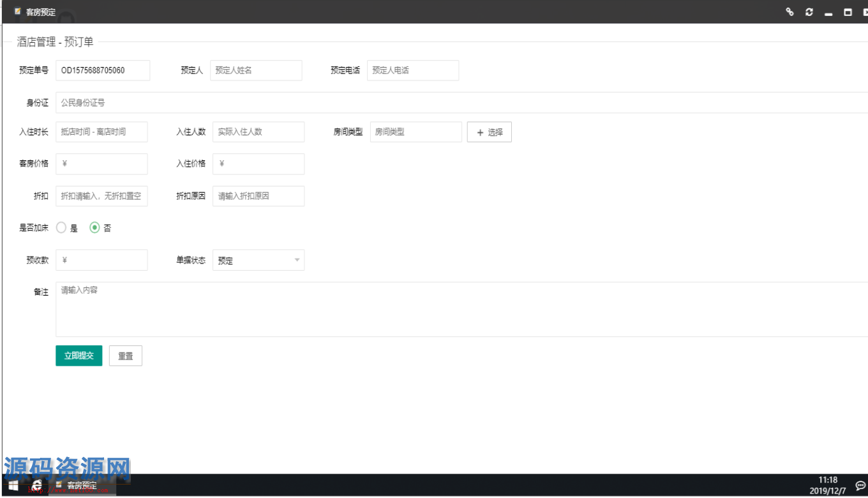Click the 客房预定 app icon in title bar
868x498 pixels.
[x=18, y=11]
